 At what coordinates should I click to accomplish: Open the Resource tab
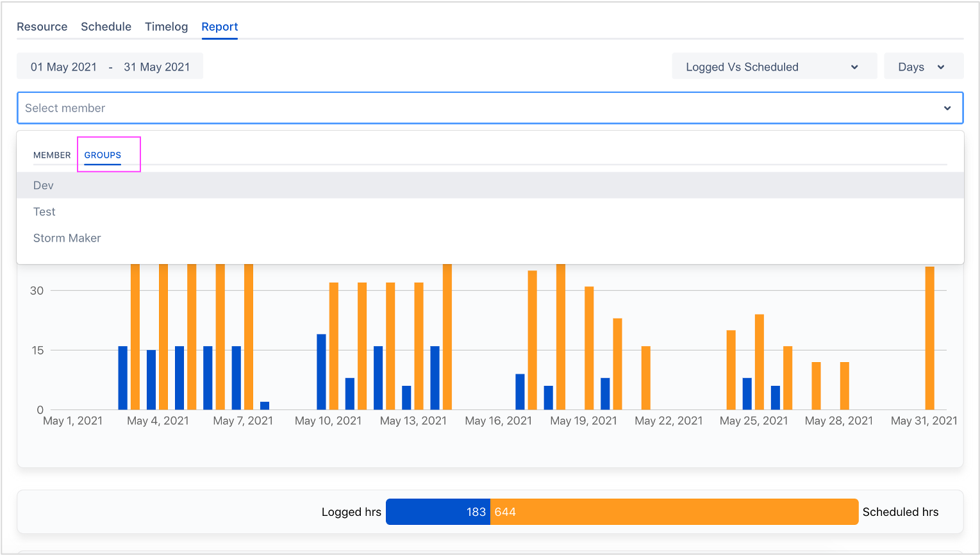pos(42,27)
